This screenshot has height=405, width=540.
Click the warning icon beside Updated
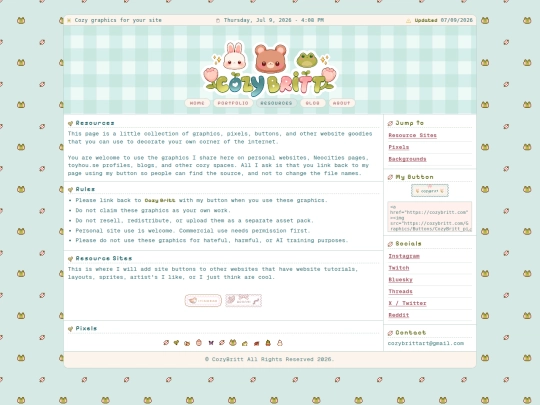[x=408, y=20]
